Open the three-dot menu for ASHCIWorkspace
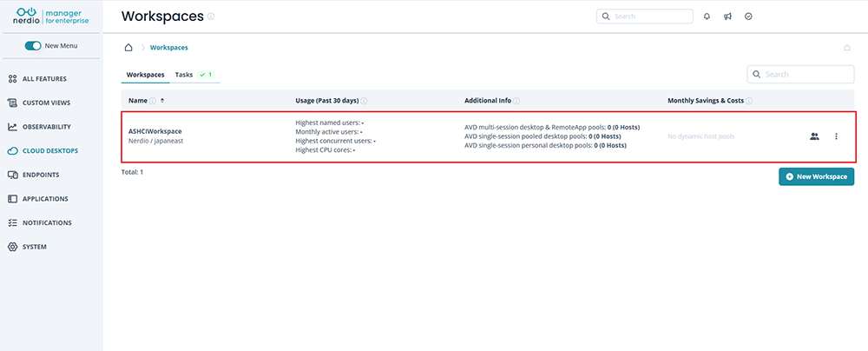The image size is (868, 351). point(836,136)
